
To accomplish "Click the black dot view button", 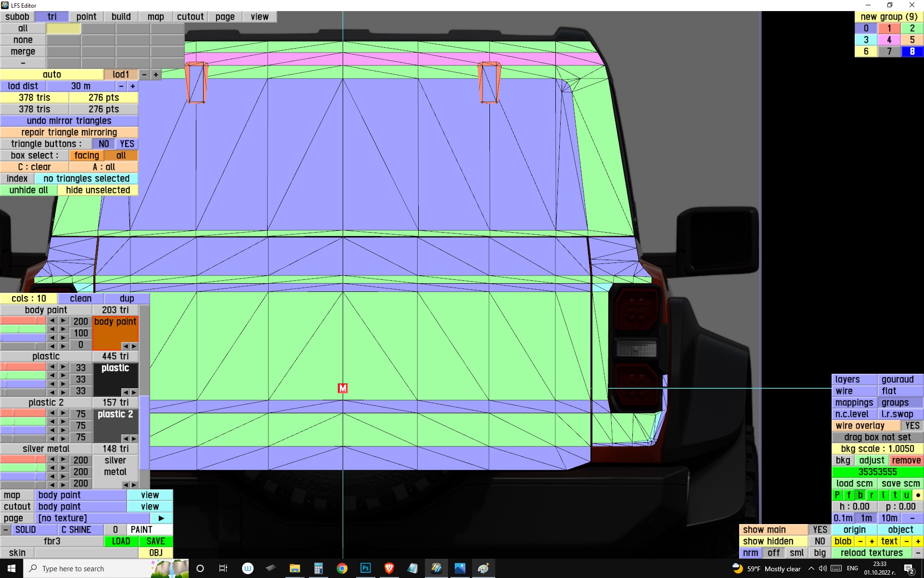I will pyautogui.click(x=918, y=495).
